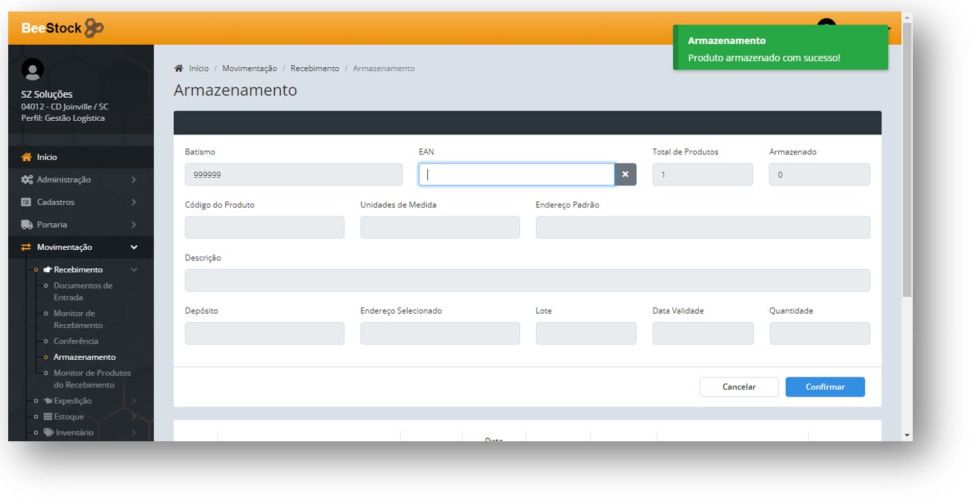Go to Recebimento breadcrumb link
980x501 pixels.
[x=314, y=69]
